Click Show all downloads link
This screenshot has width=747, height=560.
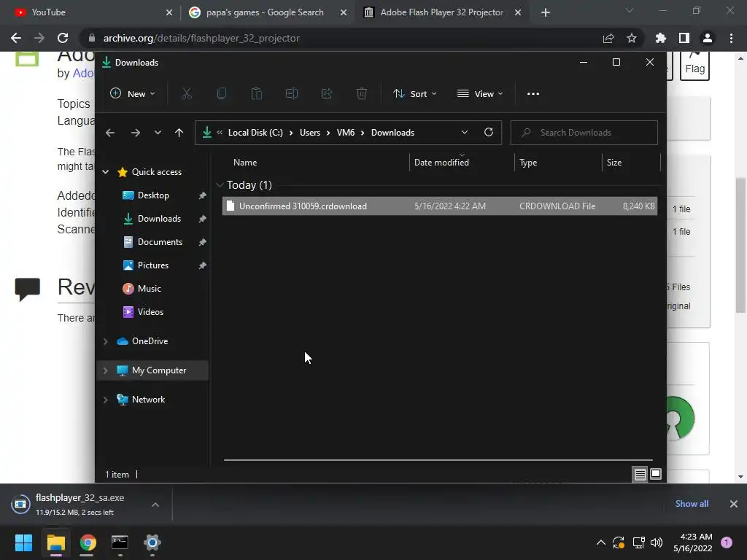tap(692, 504)
